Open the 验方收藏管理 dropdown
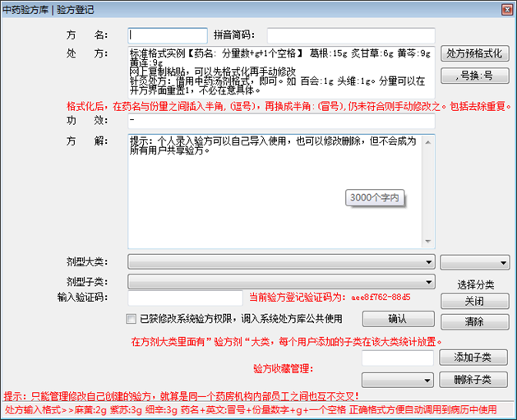517x420 pixels. 398,381
